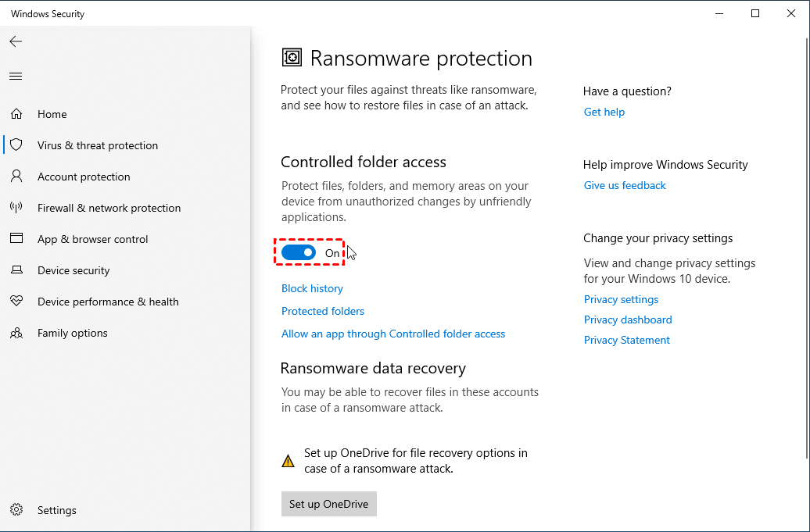Open the Privacy dashboard link
This screenshot has width=810, height=532.
tap(628, 320)
